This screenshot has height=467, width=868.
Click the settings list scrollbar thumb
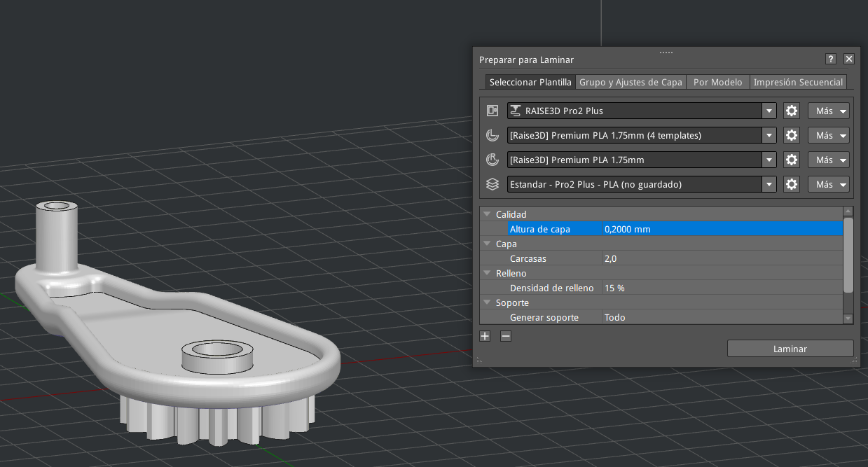[848, 255]
